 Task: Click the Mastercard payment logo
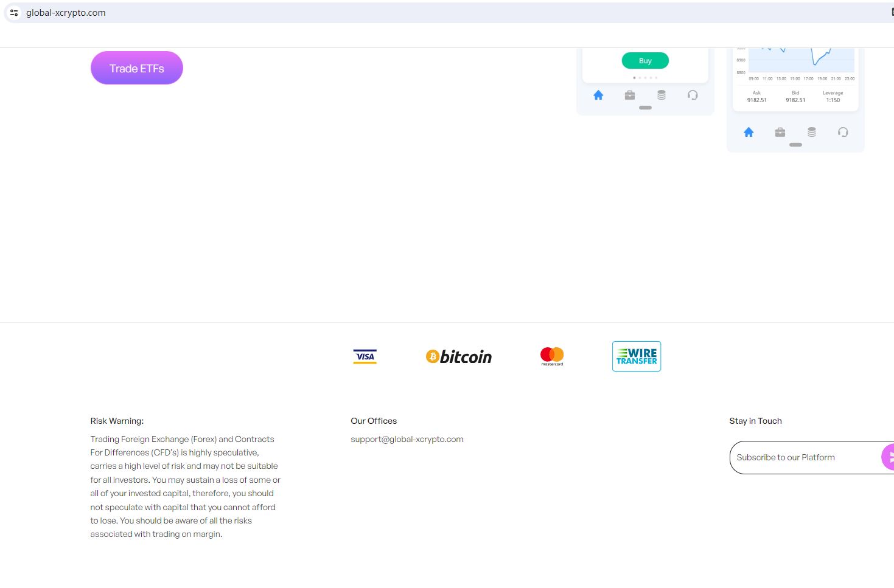pos(552,356)
